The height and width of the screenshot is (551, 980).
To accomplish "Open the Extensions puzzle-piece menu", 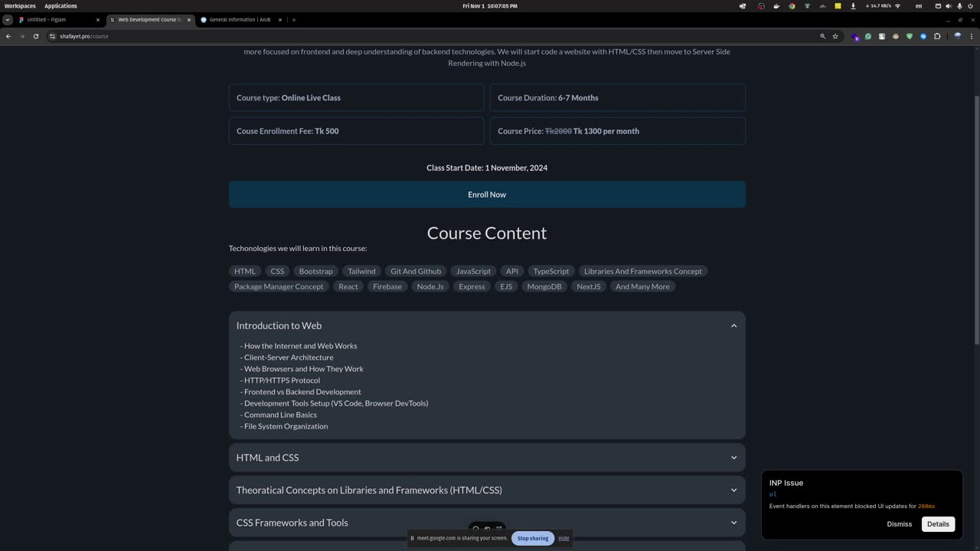I will (937, 36).
